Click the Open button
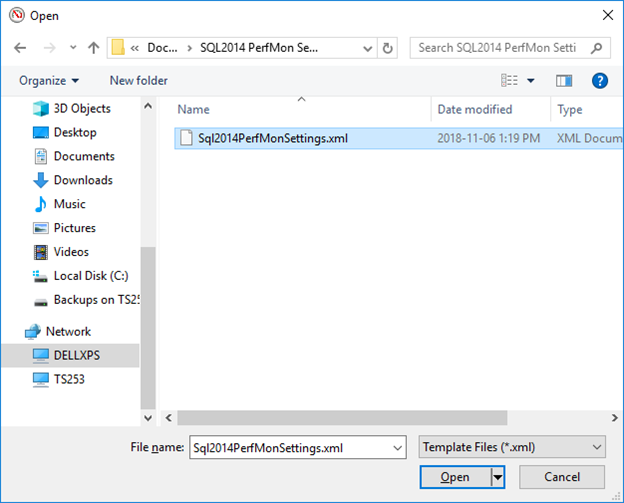624x503 pixels. coord(455,477)
